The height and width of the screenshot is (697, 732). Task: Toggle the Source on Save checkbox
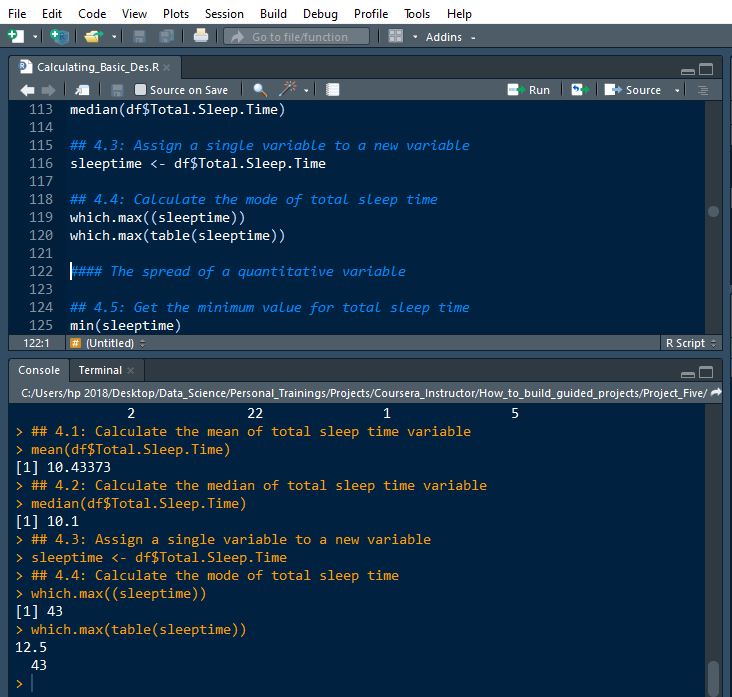(x=140, y=90)
